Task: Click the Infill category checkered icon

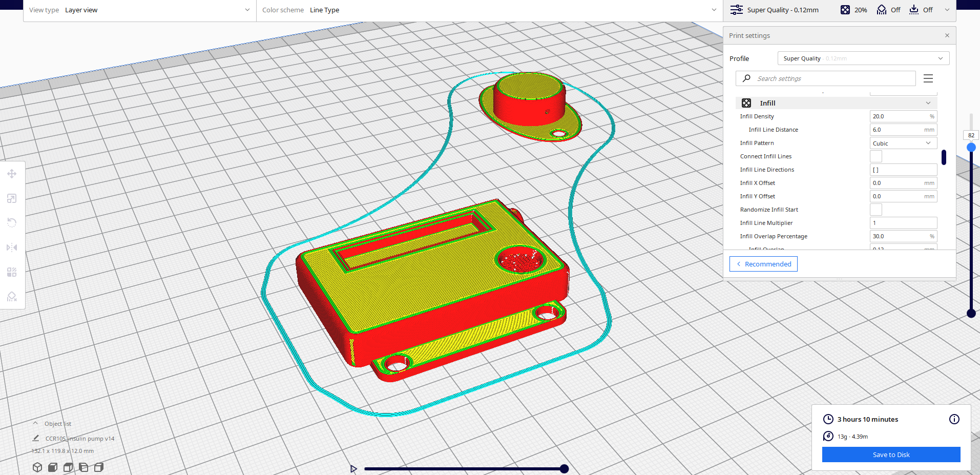Action: click(x=746, y=103)
